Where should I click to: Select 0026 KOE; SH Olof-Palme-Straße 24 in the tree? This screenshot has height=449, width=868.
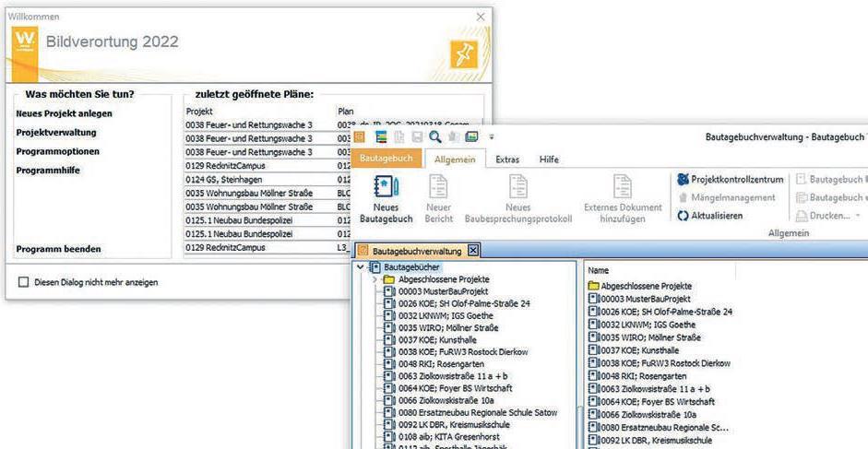[467, 303]
